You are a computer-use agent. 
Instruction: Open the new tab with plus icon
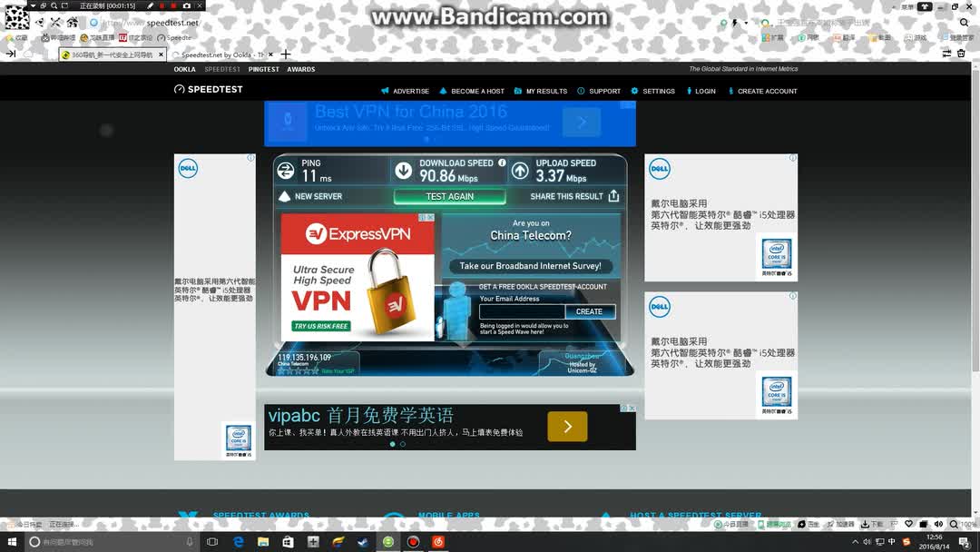(x=286, y=54)
